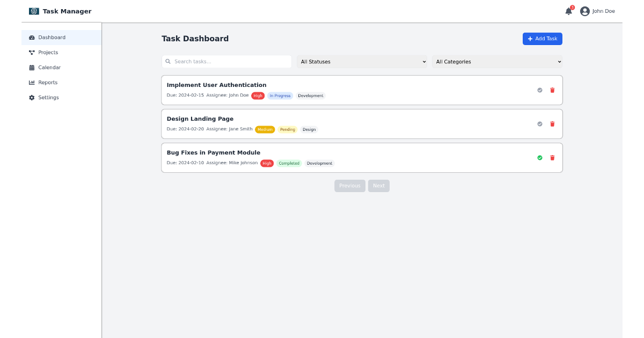Open the John Doe profile avatar

(584, 11)
